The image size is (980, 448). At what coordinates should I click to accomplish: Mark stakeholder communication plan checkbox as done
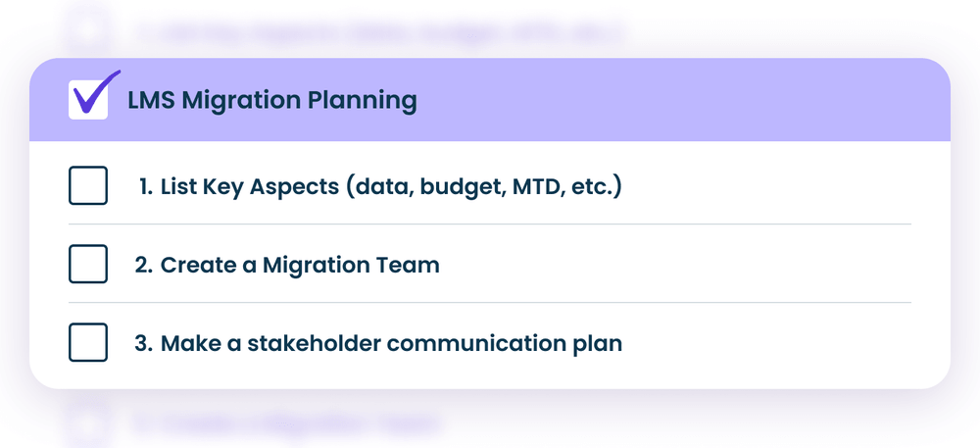tap(88, 343)
